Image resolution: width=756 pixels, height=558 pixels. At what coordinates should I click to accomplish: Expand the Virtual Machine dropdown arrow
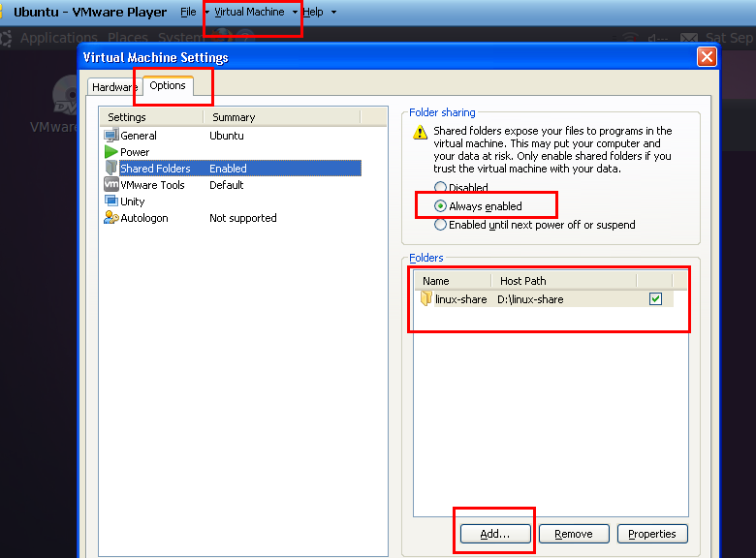coord(295,13)
